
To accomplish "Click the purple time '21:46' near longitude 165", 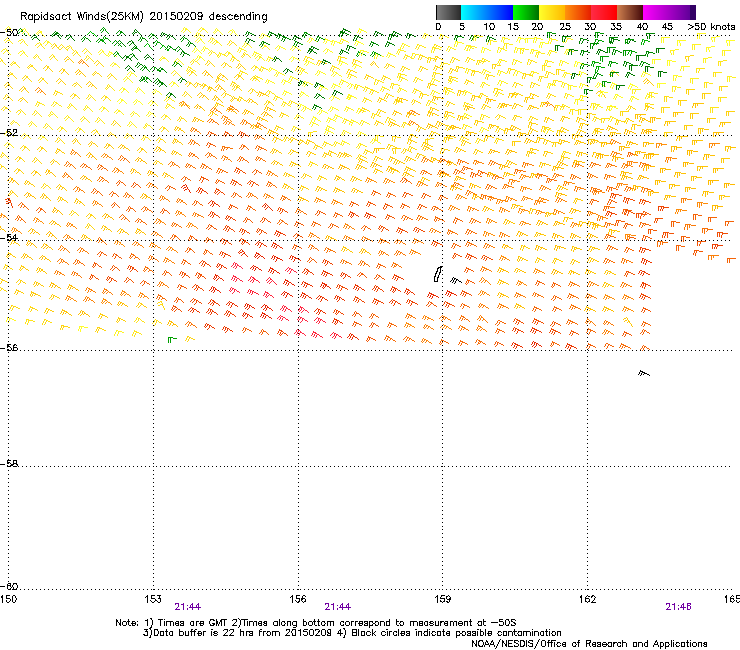I will coord(678,607).
